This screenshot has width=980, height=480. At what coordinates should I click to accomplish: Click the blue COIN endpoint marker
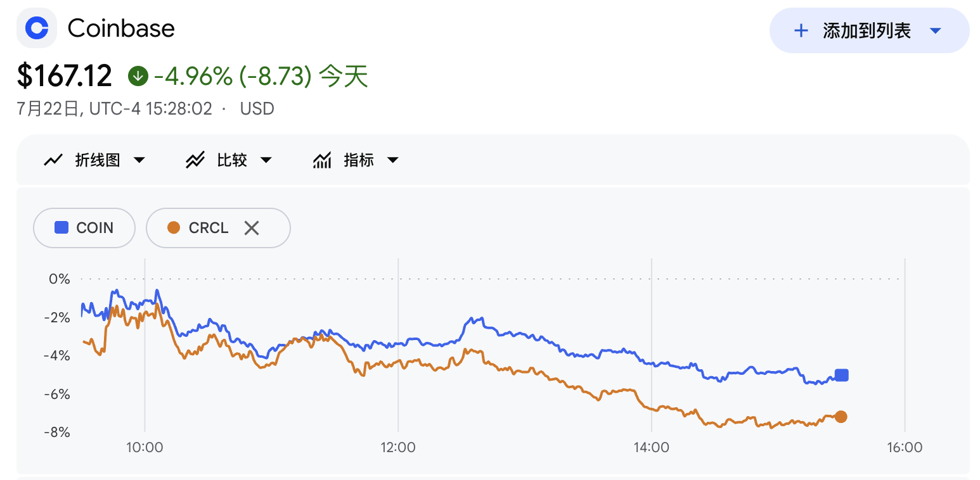(841, 376)
